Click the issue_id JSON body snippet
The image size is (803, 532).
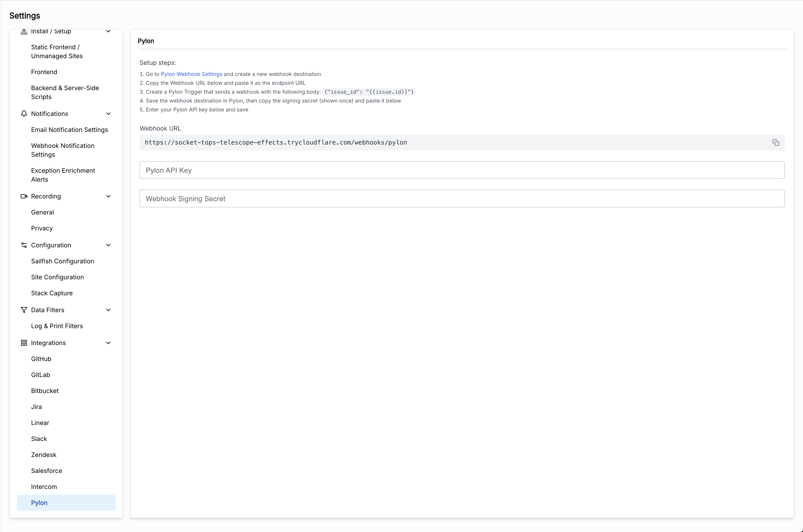[369, 92]
